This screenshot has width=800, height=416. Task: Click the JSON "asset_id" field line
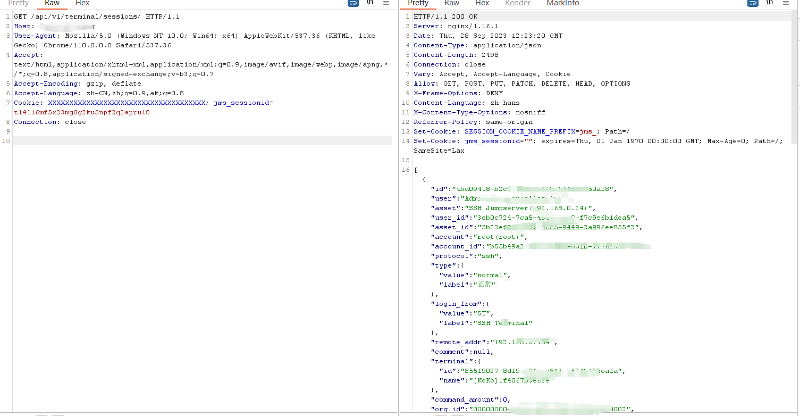pyautogui.click(x=537, y=228)
